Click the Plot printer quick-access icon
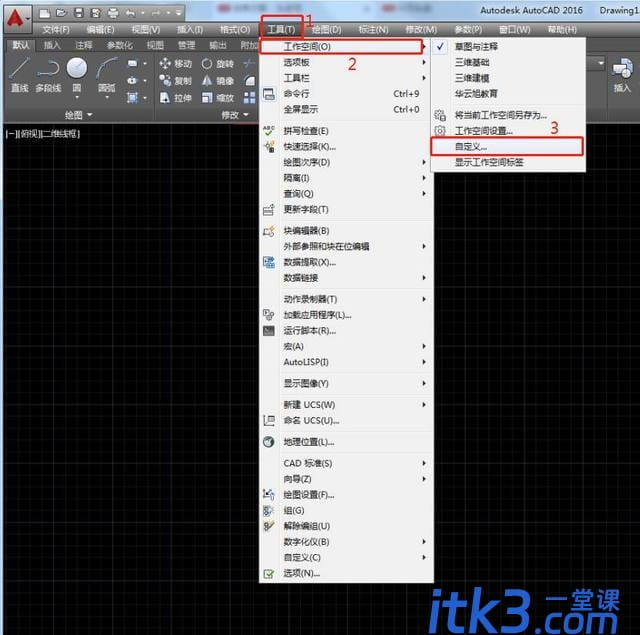The image size is (640, 635). [113, 13]
